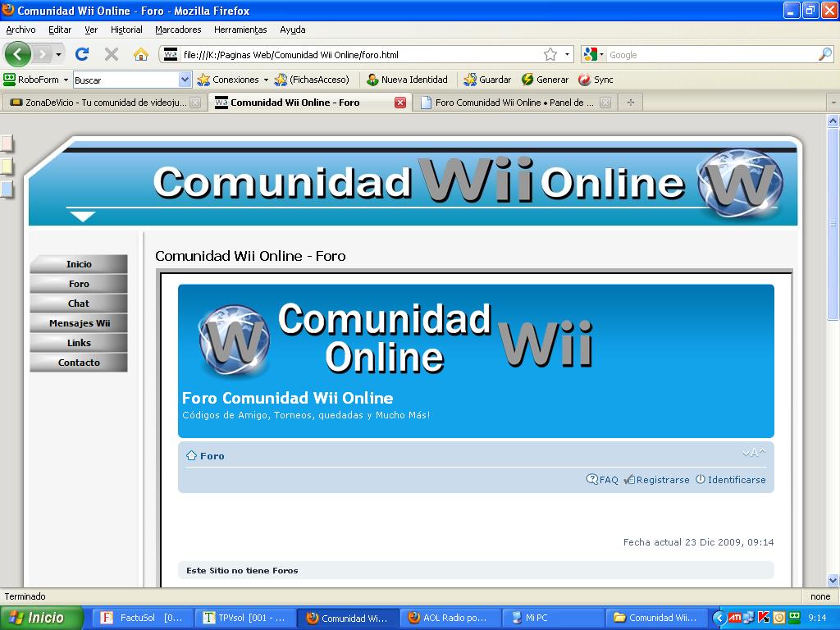Click the change font size icon

(755, 453)
